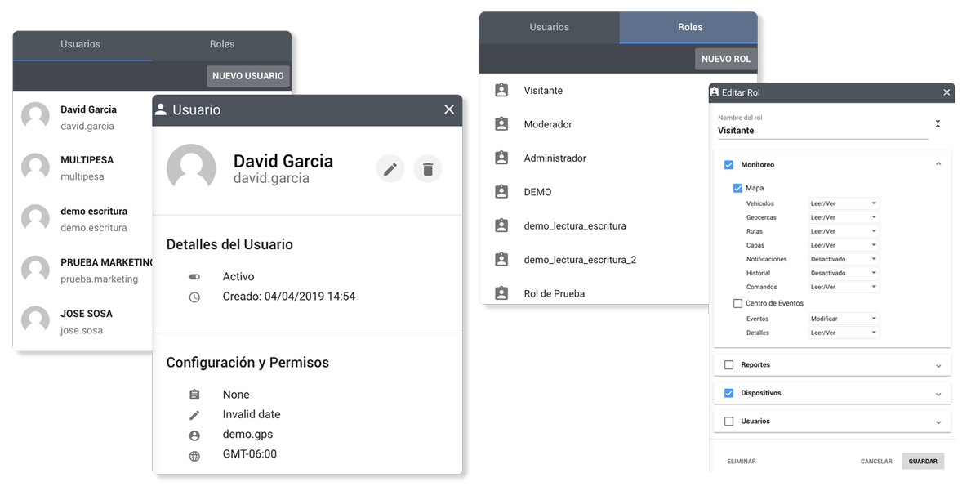This screenshot has width=980, height=491.
Task: Click the person icon in the Usuario header
Action: tap(161, 109)
